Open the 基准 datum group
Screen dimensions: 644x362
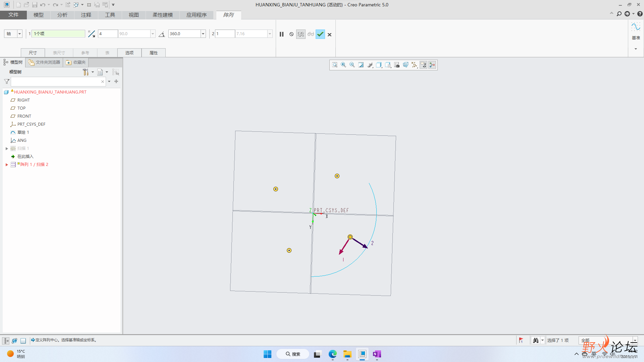(x=636, y=38)
